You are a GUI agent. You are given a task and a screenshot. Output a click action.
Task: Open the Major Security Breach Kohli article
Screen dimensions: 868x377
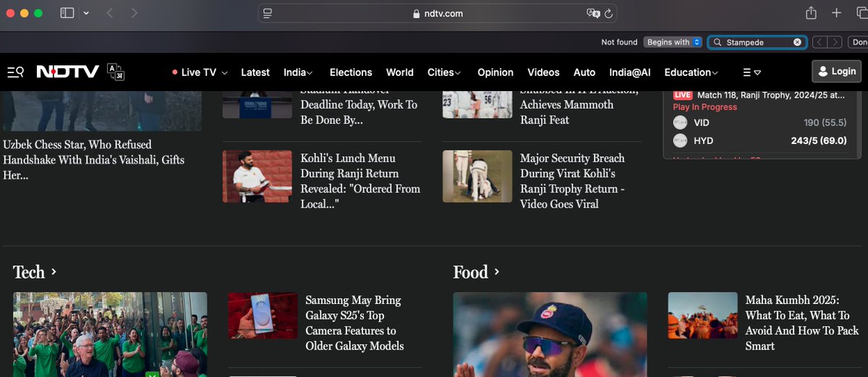click(x=572, y=181)
